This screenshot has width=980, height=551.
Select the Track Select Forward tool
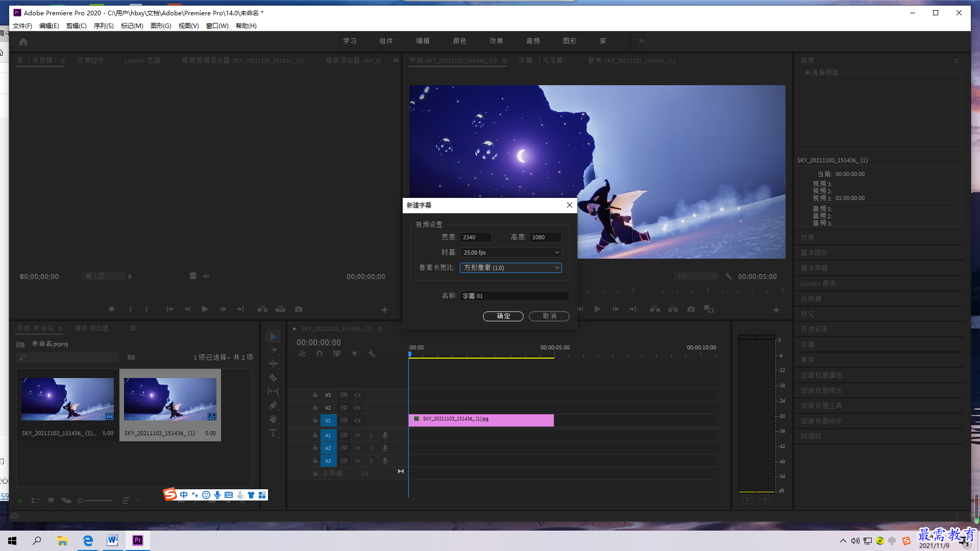(273, 350)
